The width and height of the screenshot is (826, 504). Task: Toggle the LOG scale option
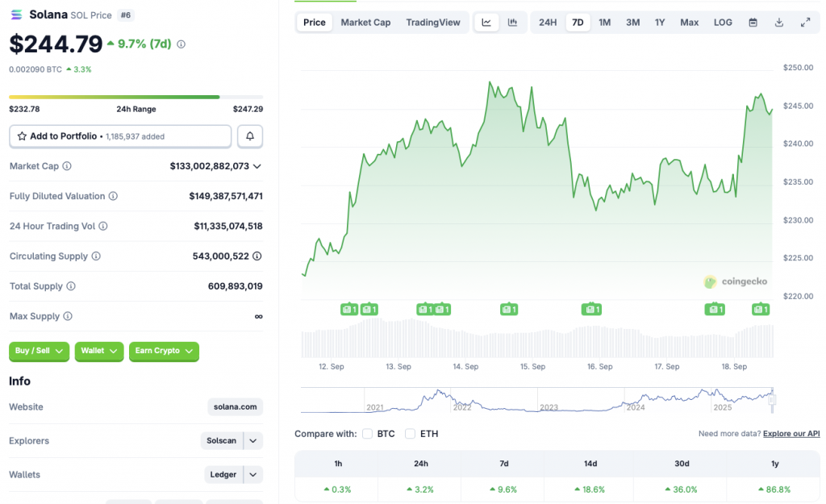tap(723, 23)
